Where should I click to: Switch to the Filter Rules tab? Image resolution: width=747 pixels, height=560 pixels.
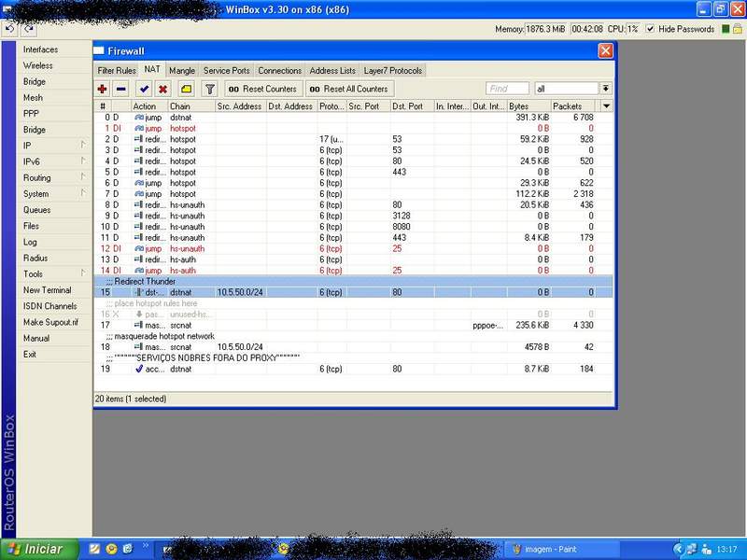(x=117, y=70)
